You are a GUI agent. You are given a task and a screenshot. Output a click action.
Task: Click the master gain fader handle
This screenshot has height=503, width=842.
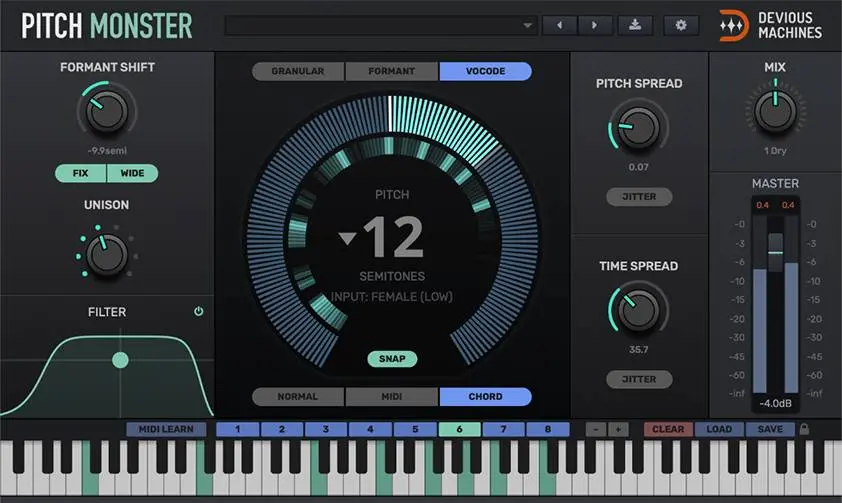tap(775, 252)
